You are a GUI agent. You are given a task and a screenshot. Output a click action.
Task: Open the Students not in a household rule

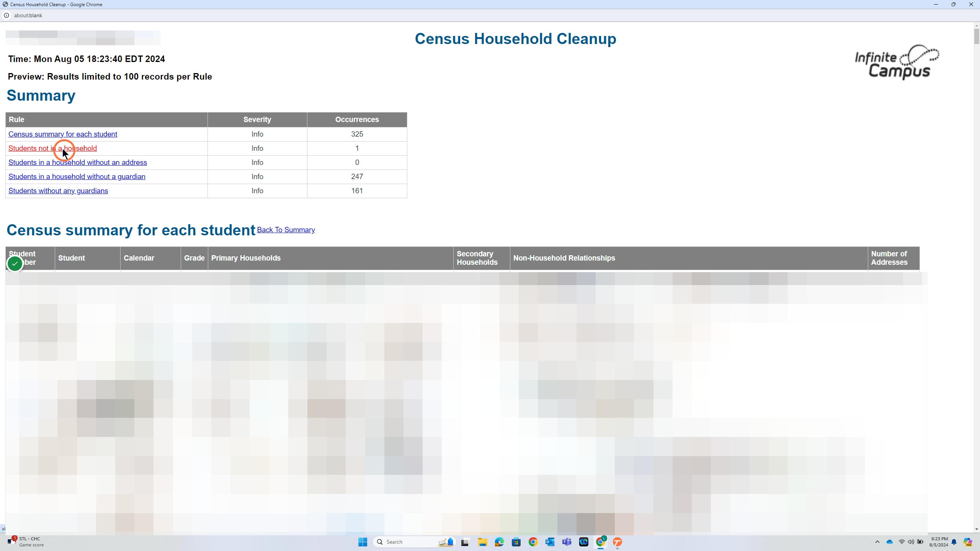[52, 148]
